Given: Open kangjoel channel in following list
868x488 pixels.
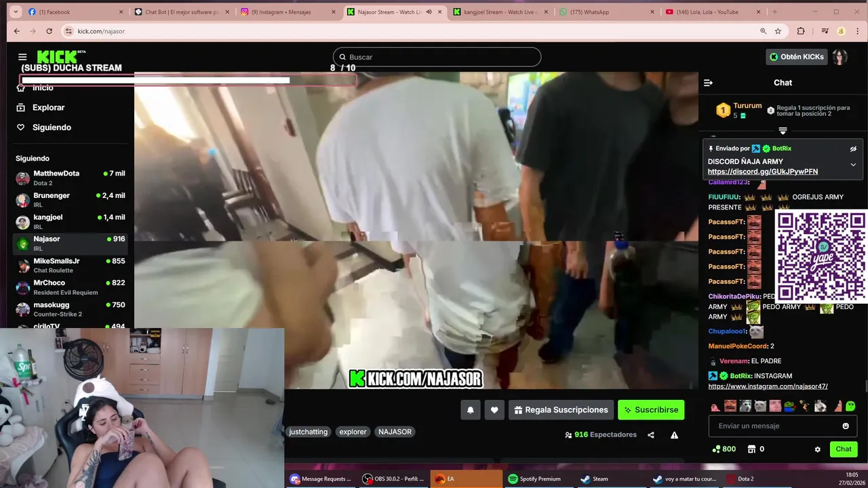Looking at the screenshot, I should 71,222.
